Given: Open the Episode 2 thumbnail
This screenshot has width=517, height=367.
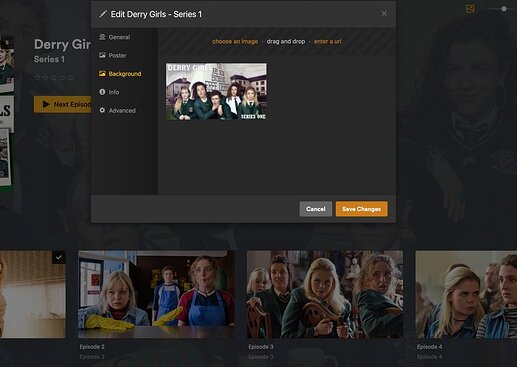Looking at the screenshot, I should 156,294.
